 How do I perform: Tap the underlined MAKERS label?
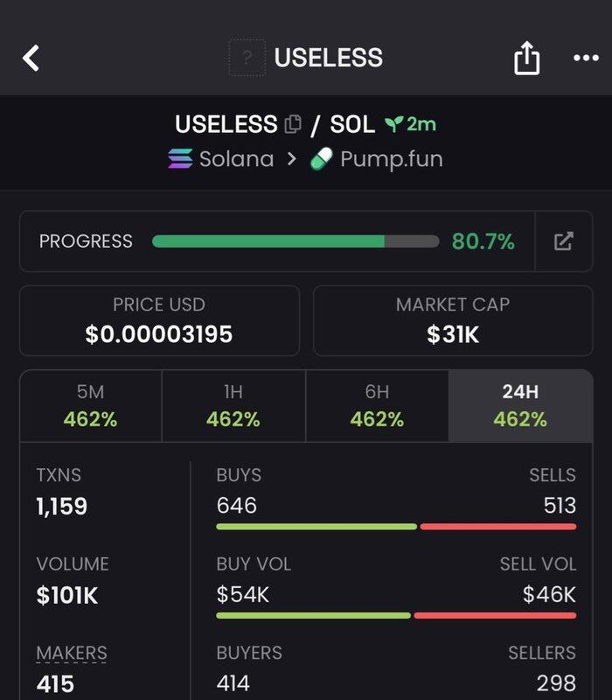point(72,653)
